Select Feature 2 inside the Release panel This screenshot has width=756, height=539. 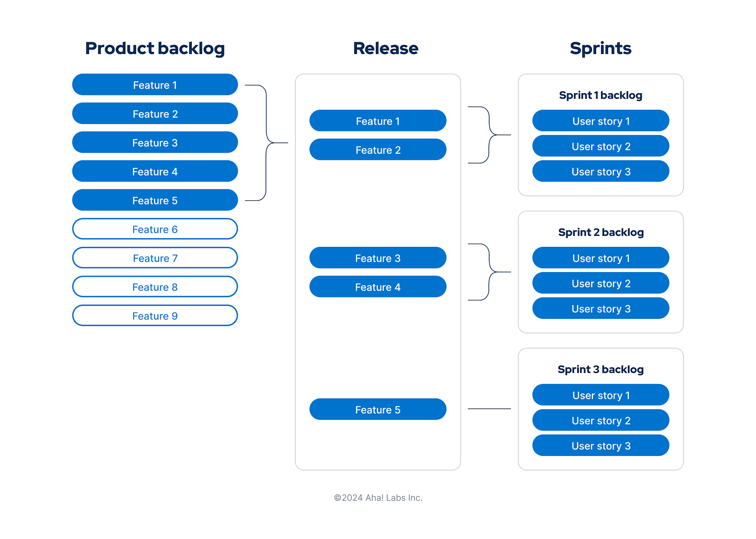(378, 150)
